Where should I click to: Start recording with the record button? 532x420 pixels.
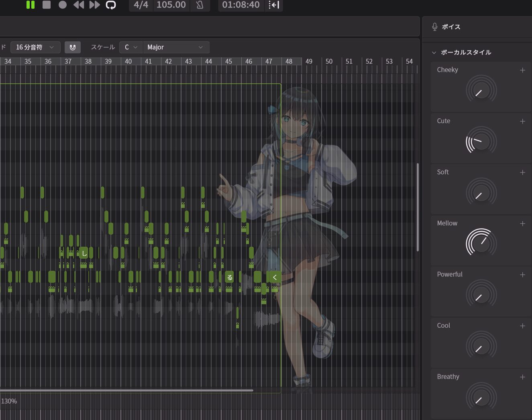63,5
